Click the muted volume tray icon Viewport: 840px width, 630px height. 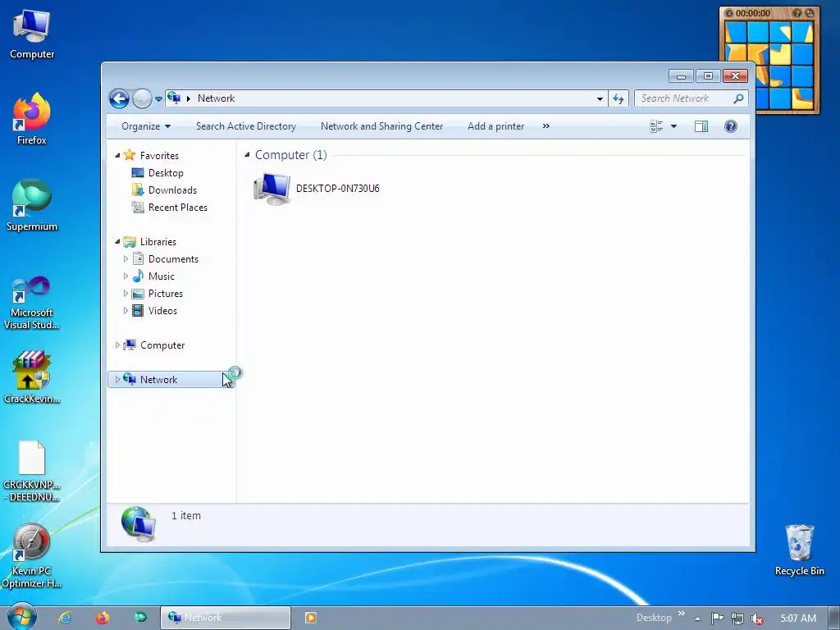coord(757,619)
